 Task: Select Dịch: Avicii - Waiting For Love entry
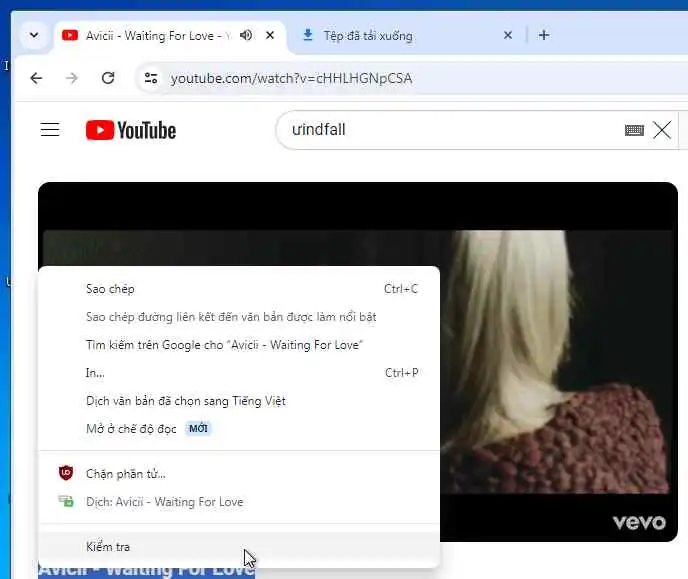click(x=239, y=502)
